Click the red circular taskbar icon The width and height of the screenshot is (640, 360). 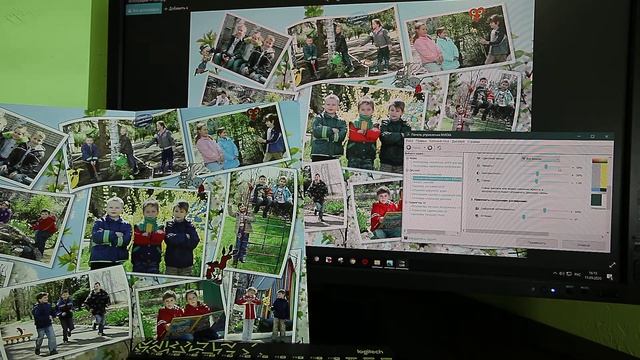point(364,262)
